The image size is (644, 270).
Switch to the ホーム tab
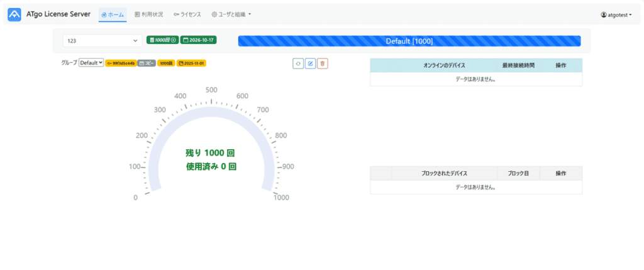tap(113, 14)
